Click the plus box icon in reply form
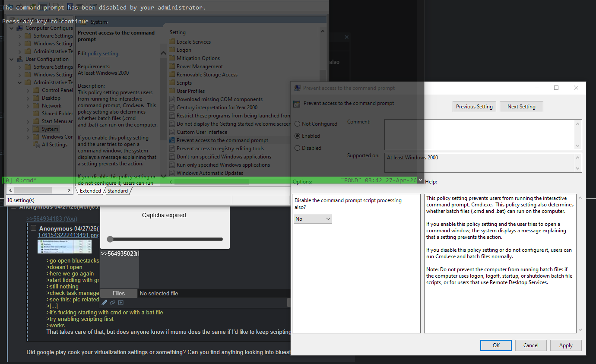The height and width of the screenshot is (364, 596). [x=121, y=303]
